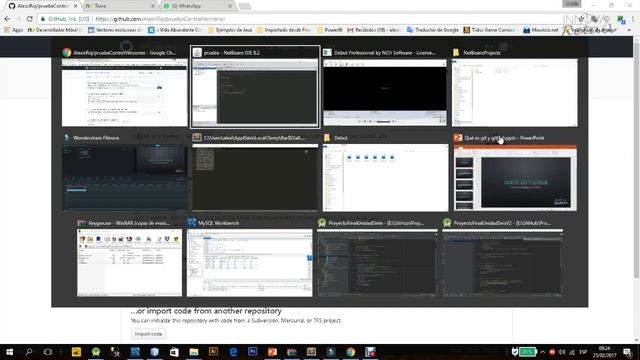Switch to the second Chrome tab (Tarea)
This screenshot has width=640, height=360.
click(119, 6)
